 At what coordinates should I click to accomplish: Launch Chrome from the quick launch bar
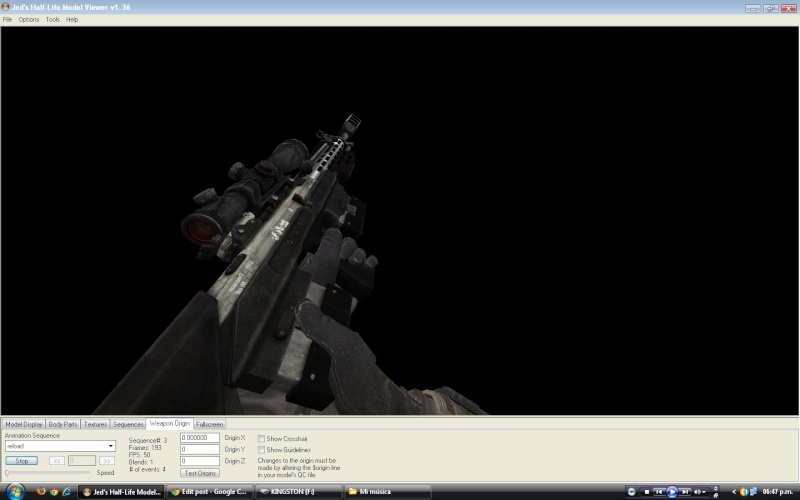[54, 492]
